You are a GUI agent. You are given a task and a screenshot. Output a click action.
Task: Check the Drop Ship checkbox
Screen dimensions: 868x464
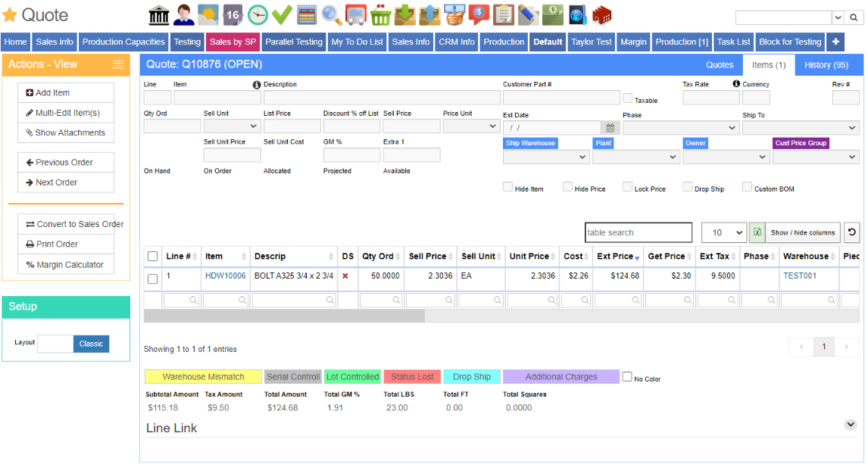tap(687, 186)
